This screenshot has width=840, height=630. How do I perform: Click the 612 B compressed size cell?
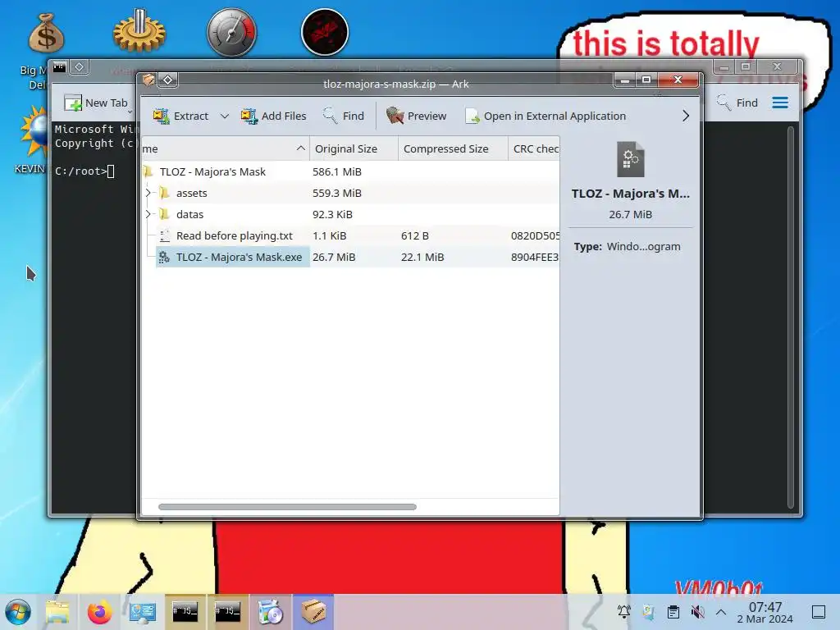point(414,235)
